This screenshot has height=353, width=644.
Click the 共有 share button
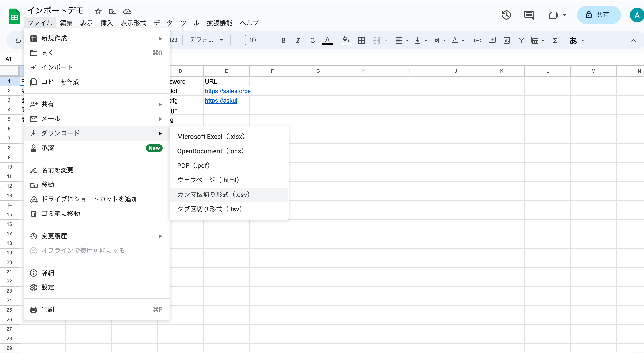click(599, 15)
